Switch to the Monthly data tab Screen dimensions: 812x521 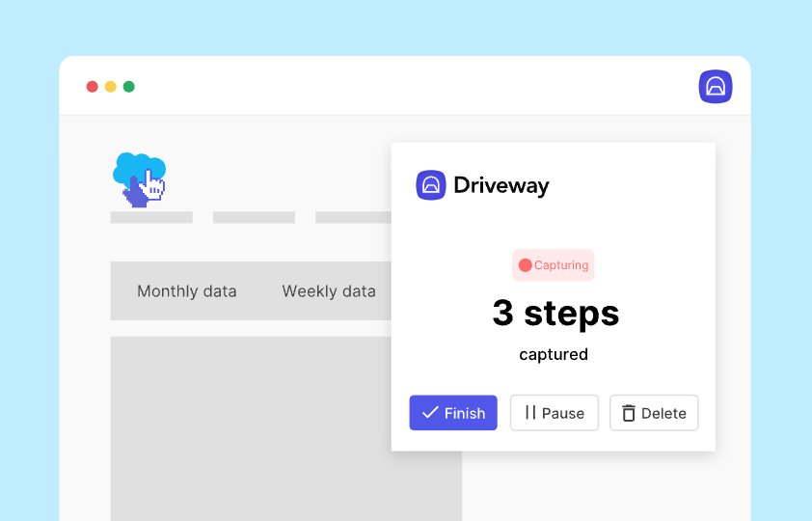[187, 291]
